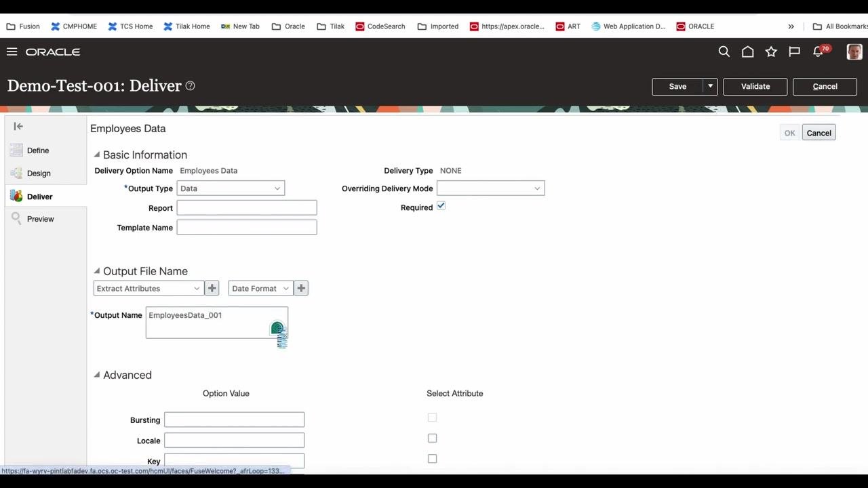
Task: Click the Define step icon
Action: tap(16, 150)
